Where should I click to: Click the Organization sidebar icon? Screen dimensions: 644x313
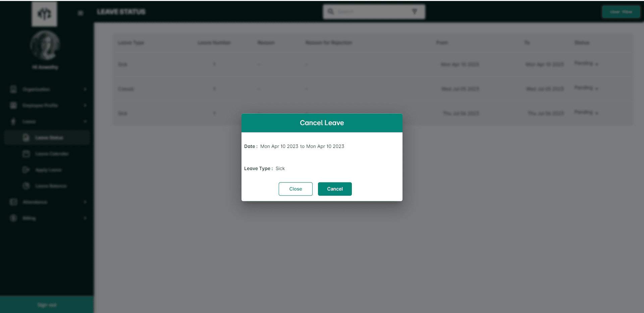pyautogui.click(x=13, y=89)
